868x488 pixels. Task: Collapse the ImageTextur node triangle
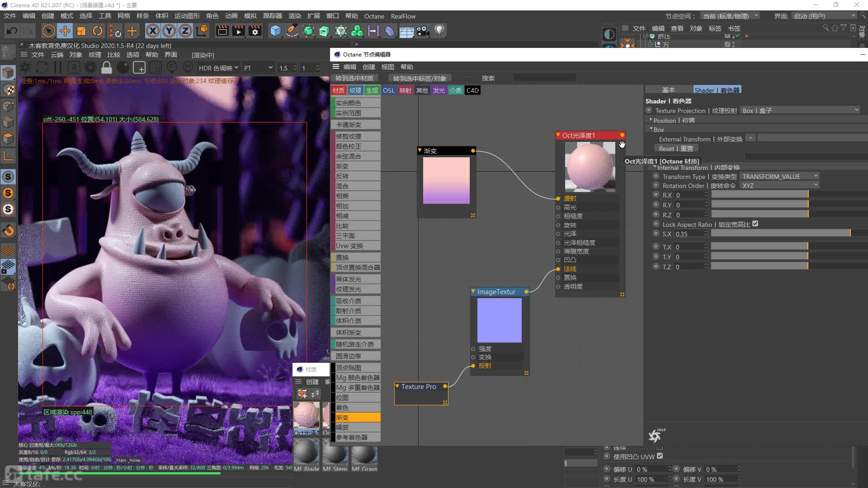[x=473, y=291]
